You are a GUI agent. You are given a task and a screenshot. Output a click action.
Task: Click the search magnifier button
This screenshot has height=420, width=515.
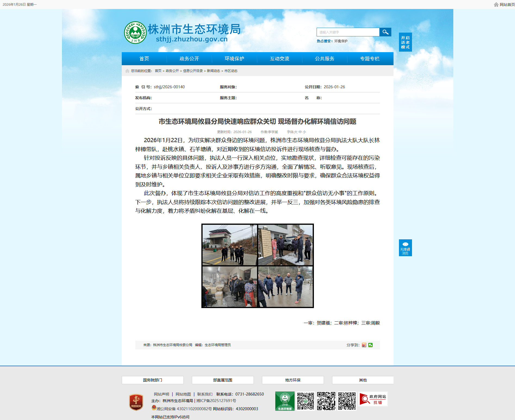(385, 32)
